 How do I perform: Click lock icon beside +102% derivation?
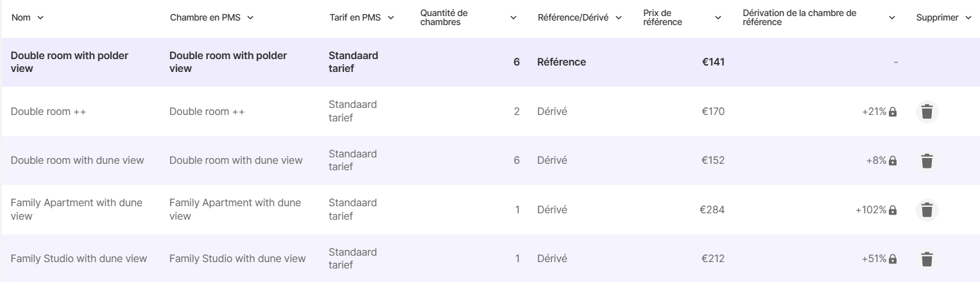coord(892,210)
